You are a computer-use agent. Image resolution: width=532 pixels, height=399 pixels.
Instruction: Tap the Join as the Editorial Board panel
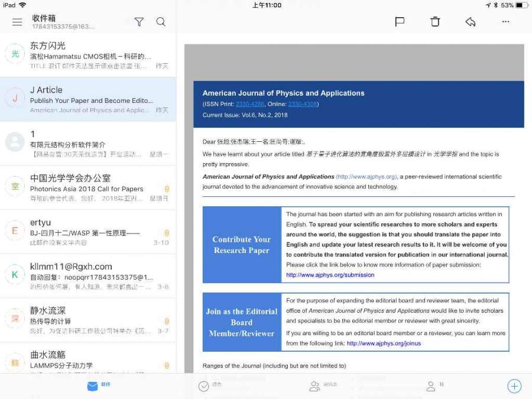click(242, 322)
